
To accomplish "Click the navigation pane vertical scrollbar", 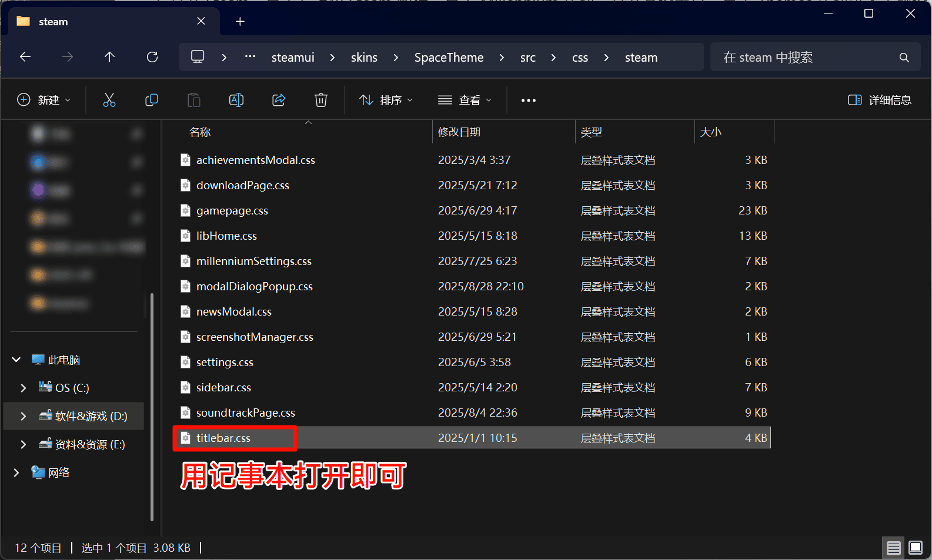I will tap(152, 405).
